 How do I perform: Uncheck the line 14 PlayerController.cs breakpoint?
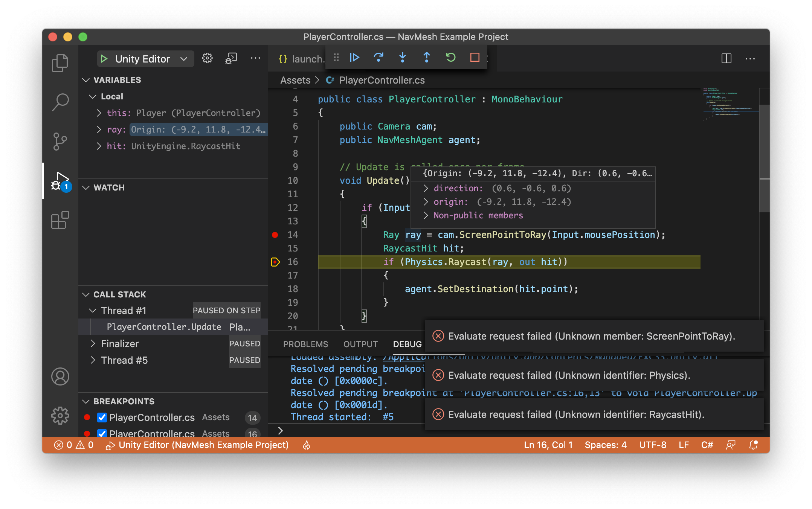pyautogui.click(x=102, y=417)
